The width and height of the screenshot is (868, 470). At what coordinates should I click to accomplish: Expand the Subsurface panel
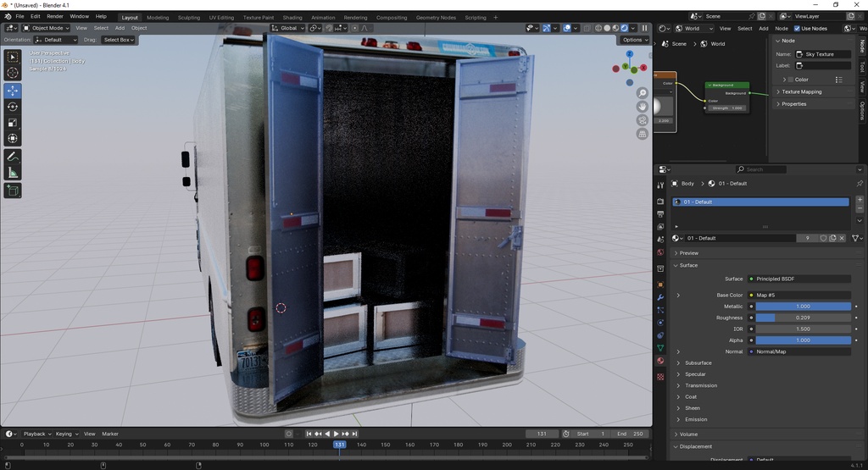(x=698, y=362)
